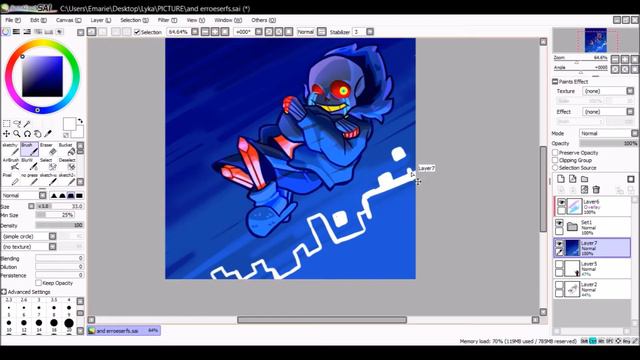Click the horizontal canvas scrollbar
Viewport: 640px width, 360px height.
pos(322,320)
